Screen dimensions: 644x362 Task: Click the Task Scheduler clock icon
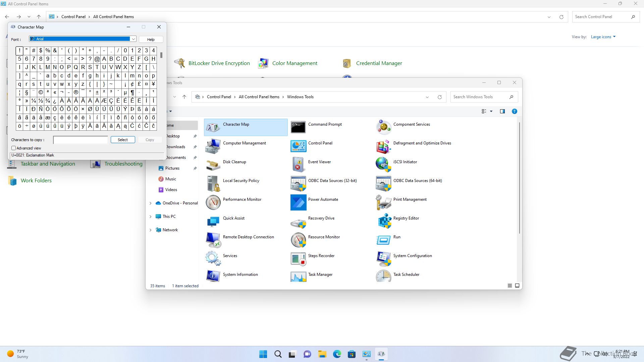(383, 276)
